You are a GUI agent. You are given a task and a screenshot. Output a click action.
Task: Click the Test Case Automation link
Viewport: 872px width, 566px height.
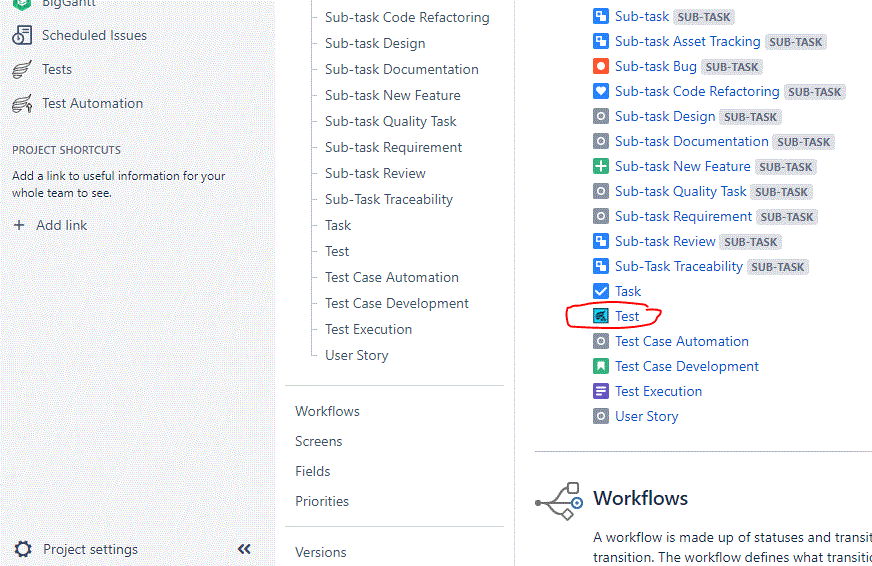[681, 341]
